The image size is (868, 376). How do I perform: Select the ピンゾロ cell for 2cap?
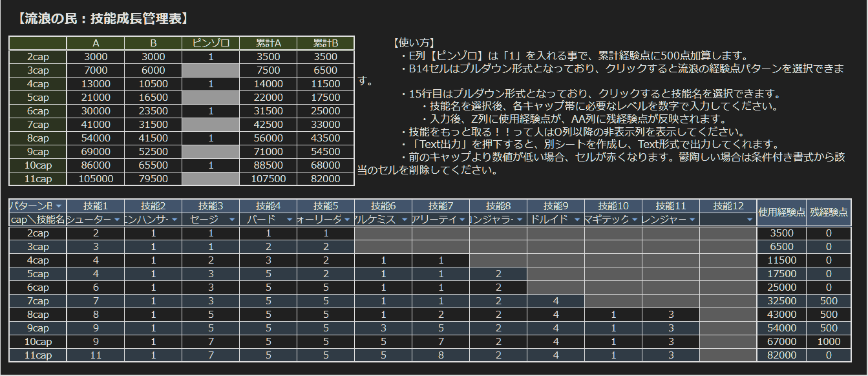[211, 57]
